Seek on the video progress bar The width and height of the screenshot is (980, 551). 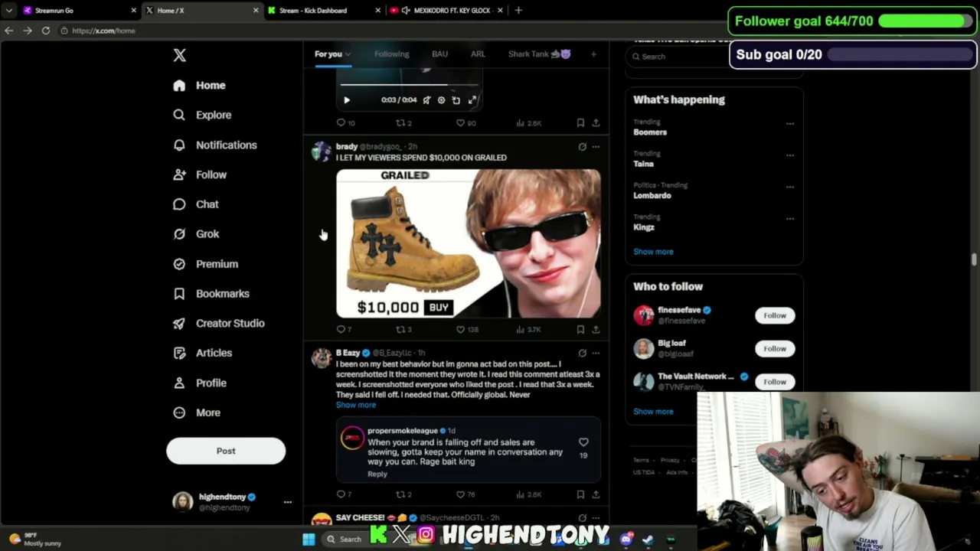click(410, 85)
